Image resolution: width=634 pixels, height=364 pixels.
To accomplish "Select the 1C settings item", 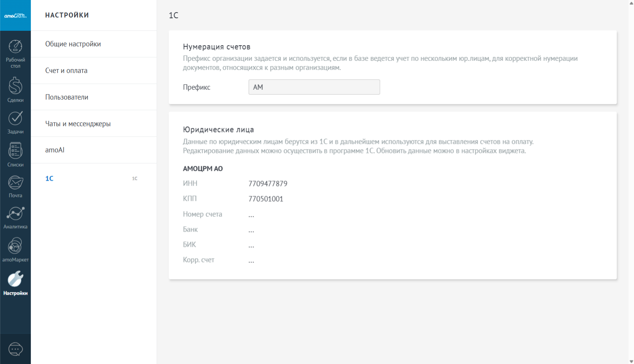I will [49, 179].
